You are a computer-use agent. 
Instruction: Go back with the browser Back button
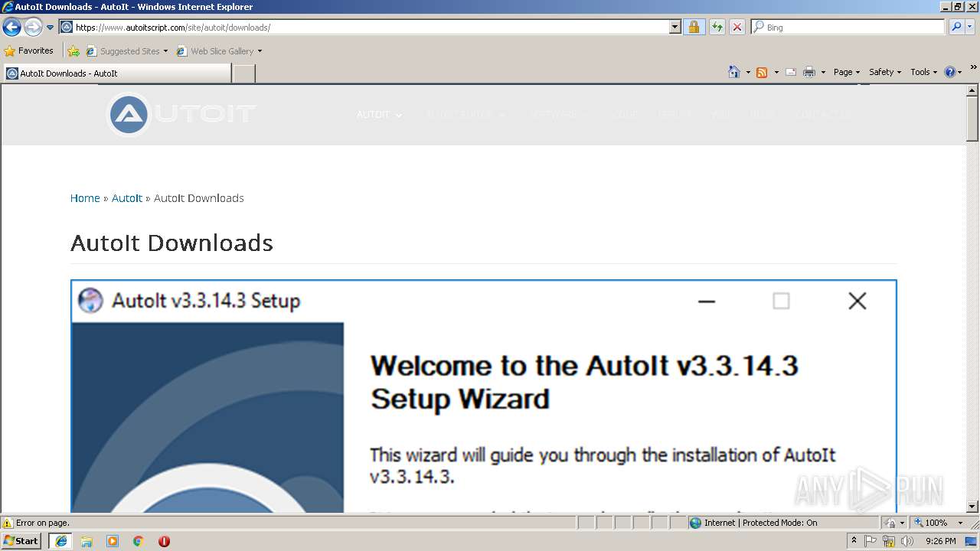point(11,28)
